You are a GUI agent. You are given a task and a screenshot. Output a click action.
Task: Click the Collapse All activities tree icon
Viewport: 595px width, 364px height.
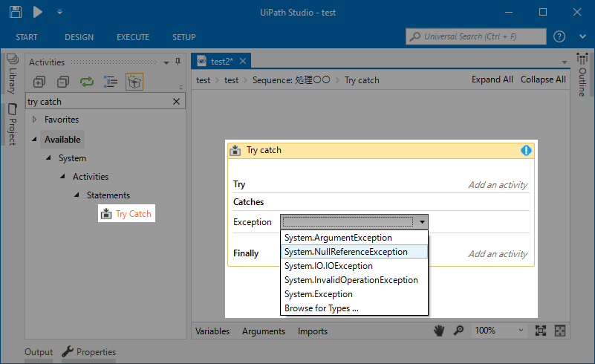[x=63, y=82]
